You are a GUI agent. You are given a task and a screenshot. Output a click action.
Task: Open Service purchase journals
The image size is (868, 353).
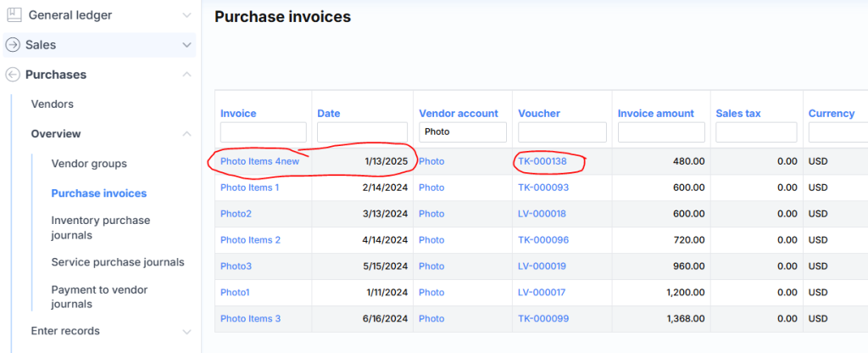[117, 262]
